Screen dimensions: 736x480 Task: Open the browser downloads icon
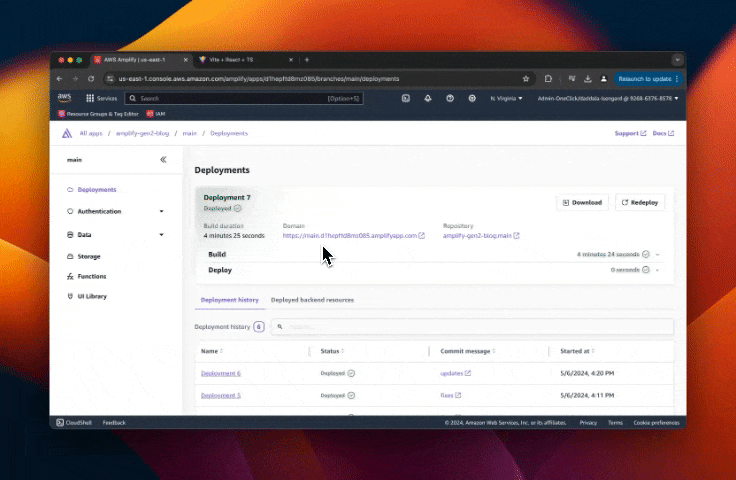coord(588,79)
